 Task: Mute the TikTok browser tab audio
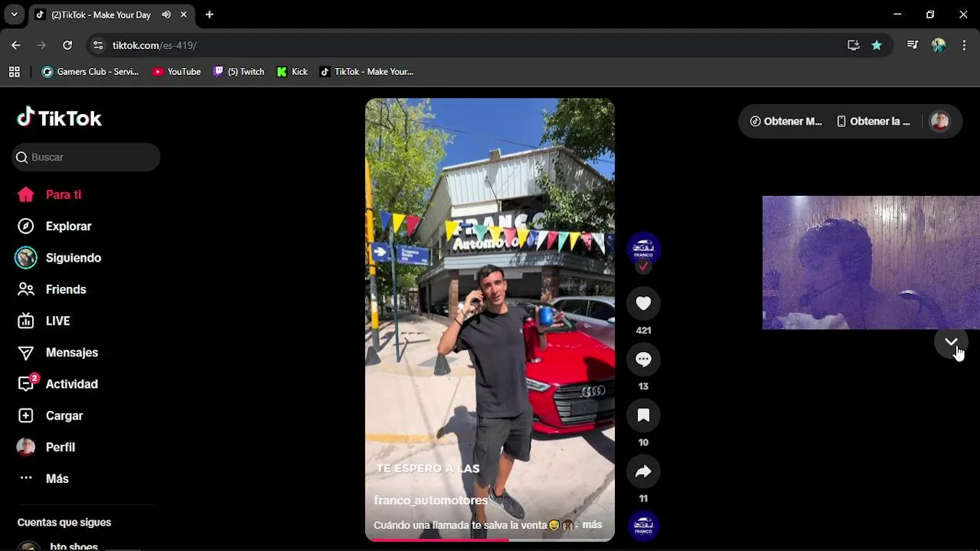[x=166, y=15]
